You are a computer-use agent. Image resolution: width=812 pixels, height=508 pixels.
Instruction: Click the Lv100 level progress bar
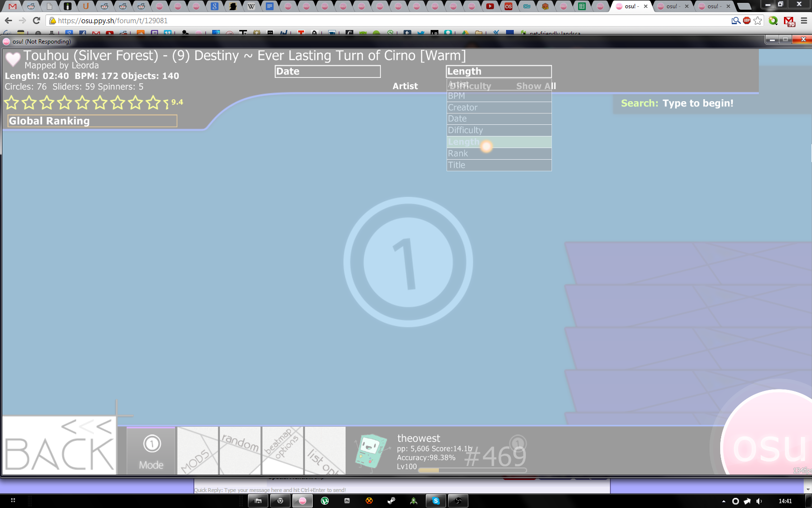(x=472, y=470)
